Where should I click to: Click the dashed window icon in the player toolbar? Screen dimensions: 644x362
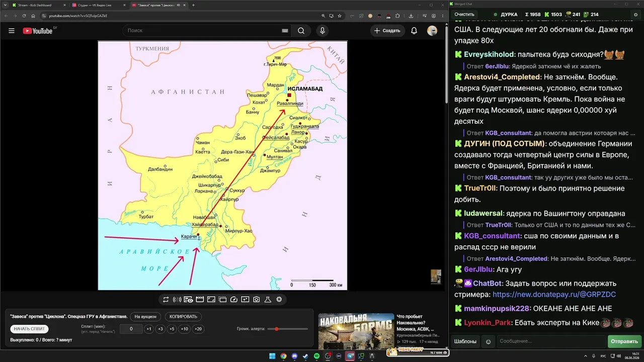click(222, 300)
